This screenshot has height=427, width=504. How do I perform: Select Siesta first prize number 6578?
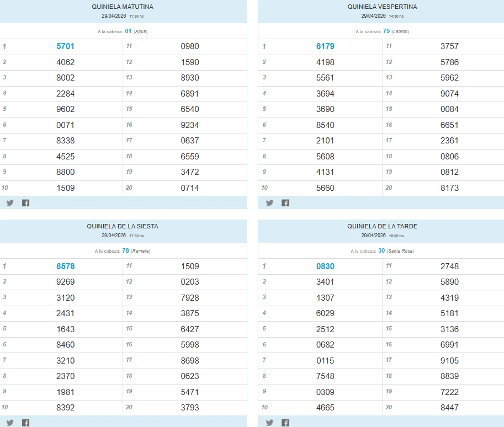[66, 266]
